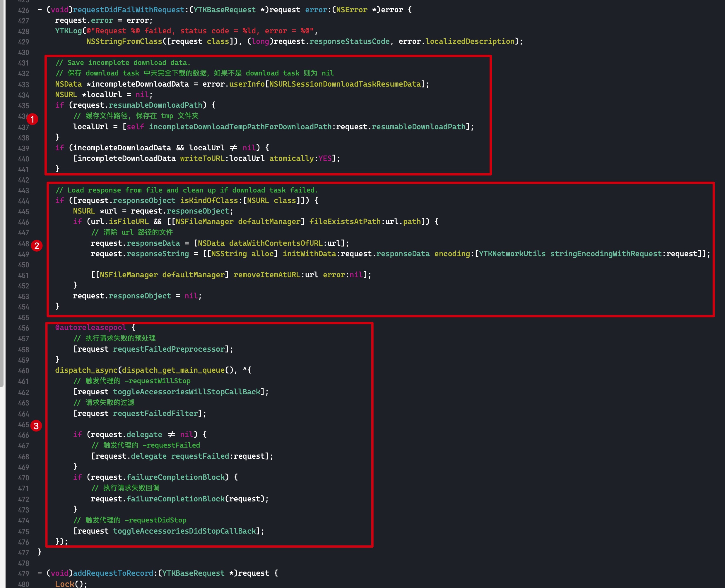Viewport: 725px width, 588px height.
Task: Click line number 426 in the gutter
Action: pyautogui.click(x=23, y=10)
